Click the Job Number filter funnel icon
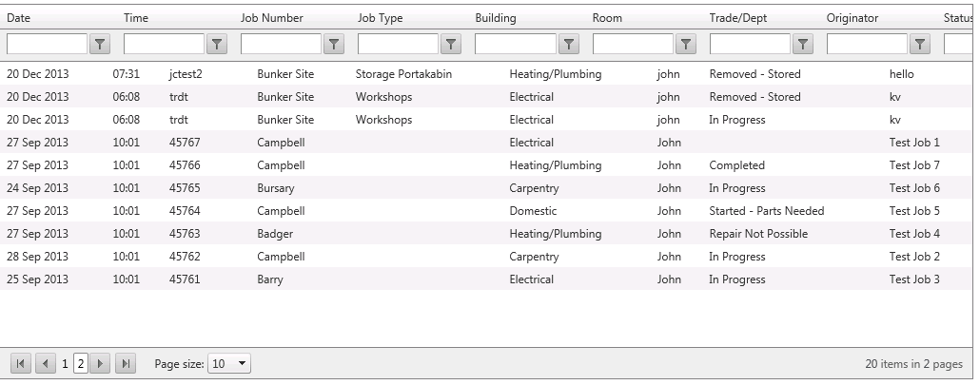The image size is (980, 385). pyautogui.click(x=334, y=45)
